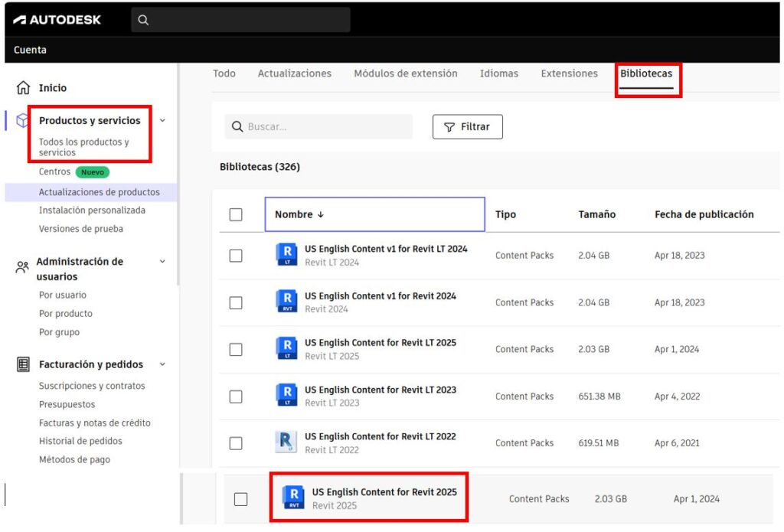784x532 pixels.
Task: Tick the select-all checkbox in table header
Action: (x=236, y=214)
